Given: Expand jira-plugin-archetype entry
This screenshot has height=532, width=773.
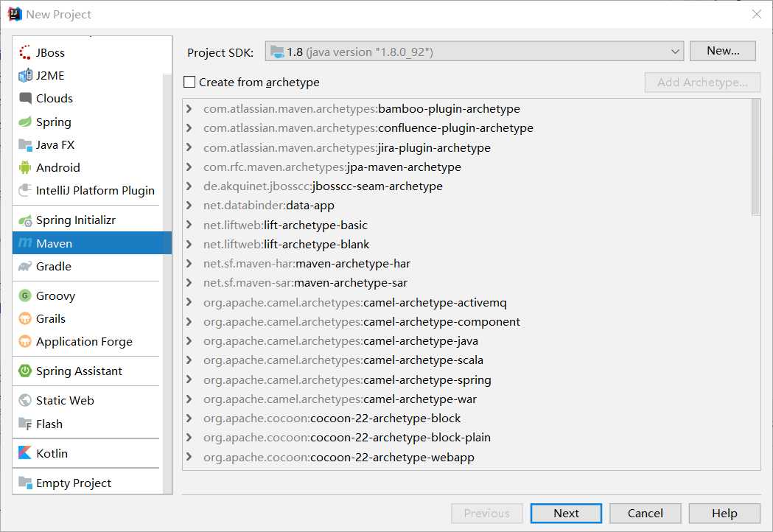Looking at the screenshot, I should coord(189,147).
